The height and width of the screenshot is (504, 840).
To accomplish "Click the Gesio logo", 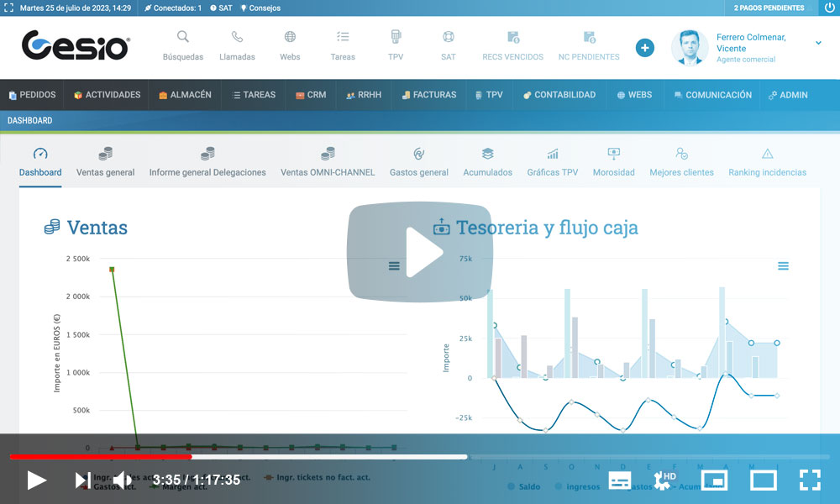I will click(76, 45).
